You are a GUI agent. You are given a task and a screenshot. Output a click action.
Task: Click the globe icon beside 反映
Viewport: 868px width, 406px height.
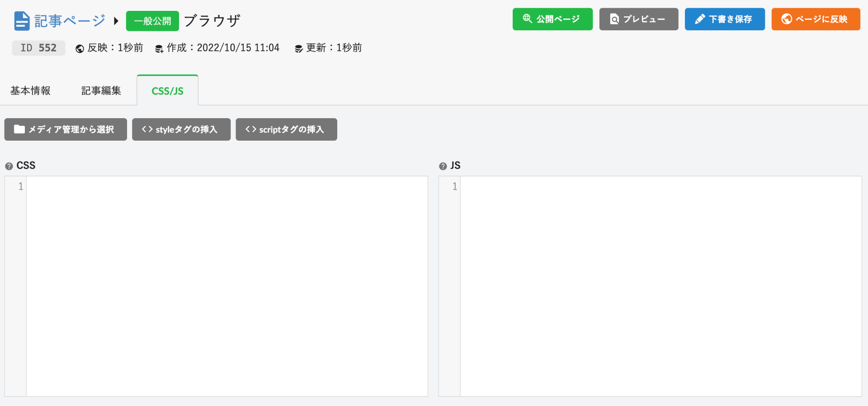point(80,49)
